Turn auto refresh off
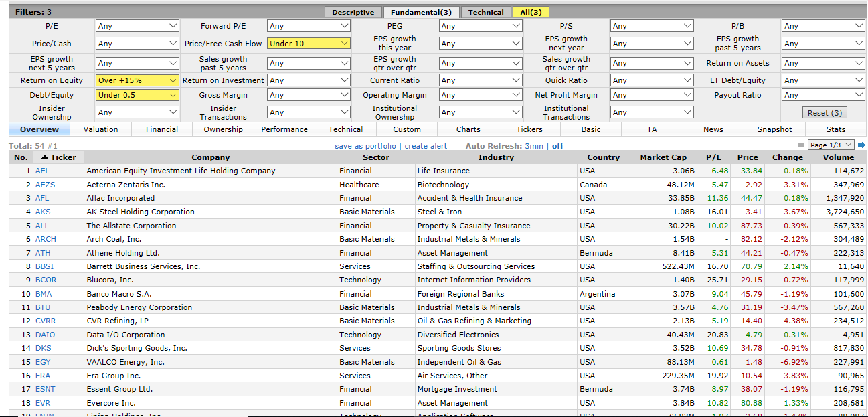 pos(557,146)
